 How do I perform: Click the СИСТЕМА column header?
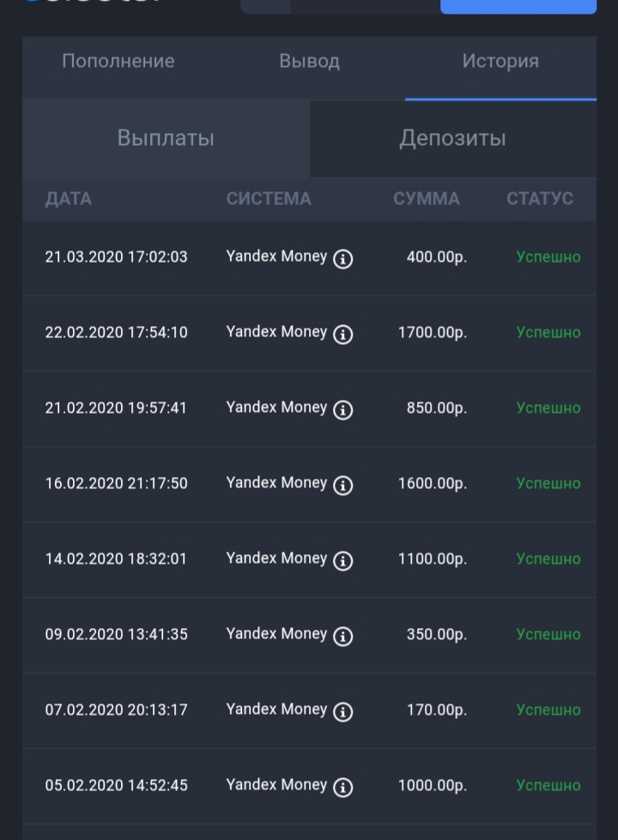pos(269,199)
